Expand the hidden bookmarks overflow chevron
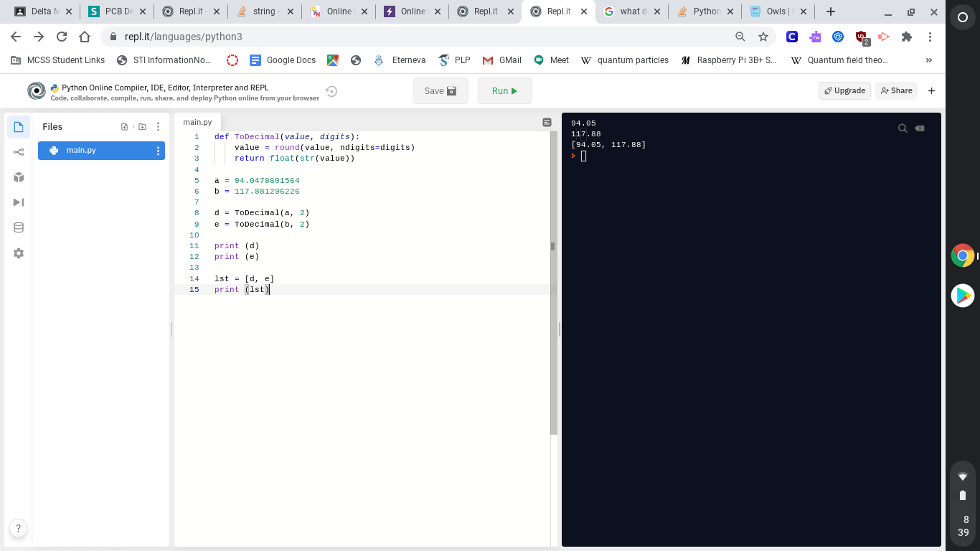 pyautogui.click(x=928, y=60)
